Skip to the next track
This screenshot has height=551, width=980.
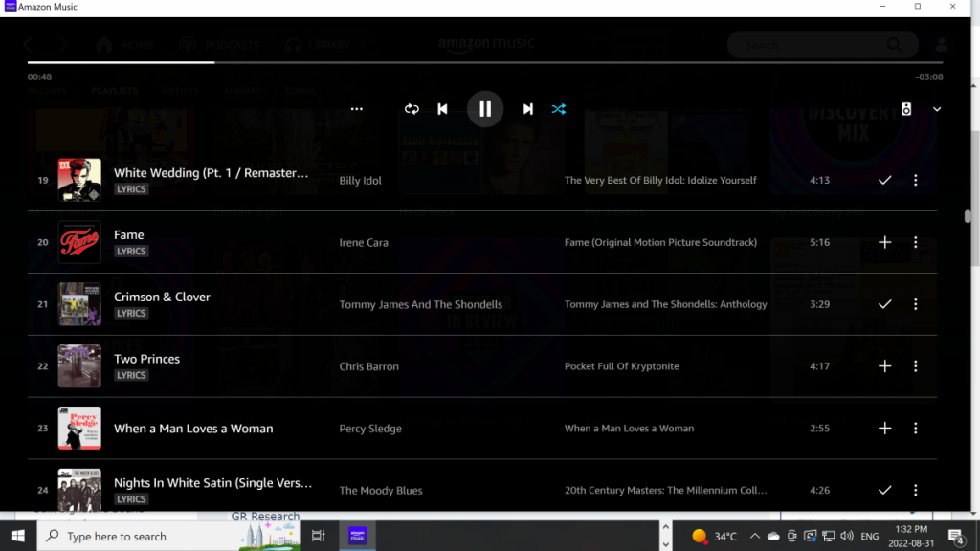tap(528, 109)
